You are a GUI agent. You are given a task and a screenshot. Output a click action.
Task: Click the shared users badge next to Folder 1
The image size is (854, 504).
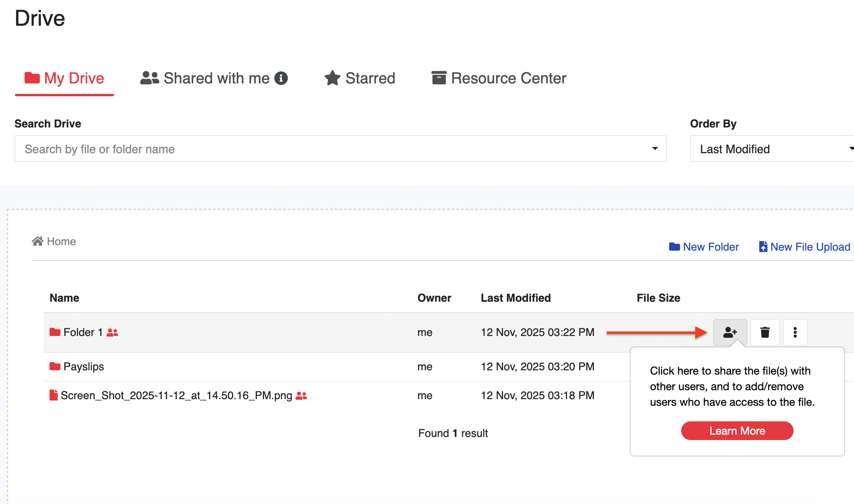pos(112,332)
